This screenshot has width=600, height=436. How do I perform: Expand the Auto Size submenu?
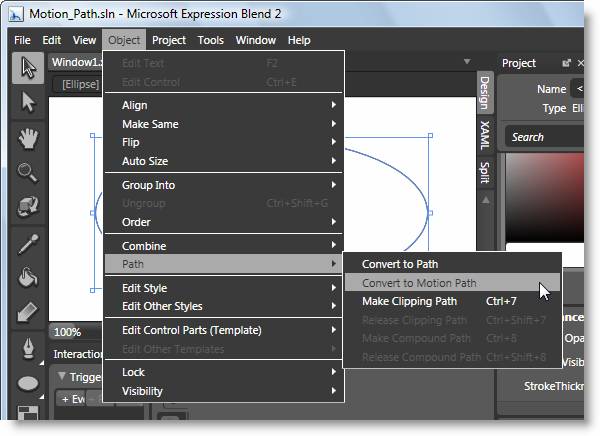click(x=223, y=161)
